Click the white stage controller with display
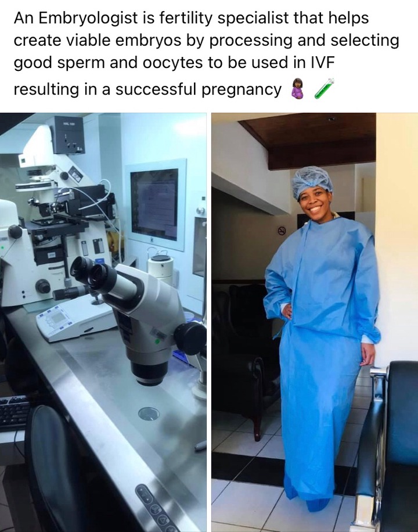 pos(75,320)
